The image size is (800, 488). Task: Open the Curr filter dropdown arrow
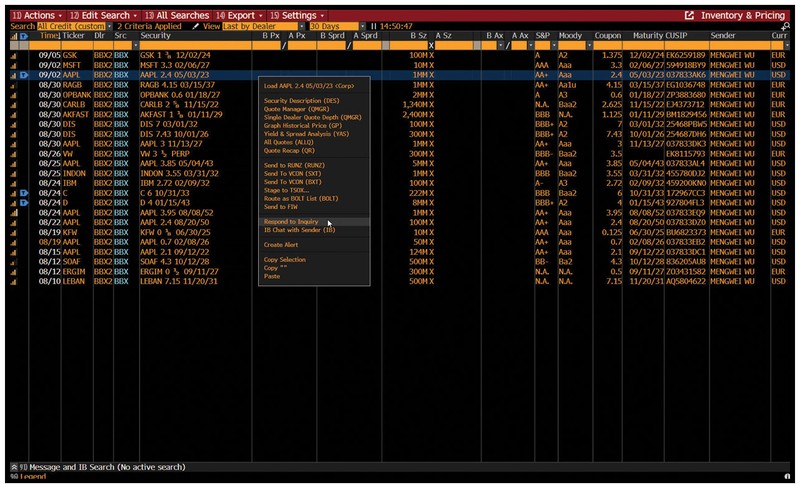tap(787, 45)
